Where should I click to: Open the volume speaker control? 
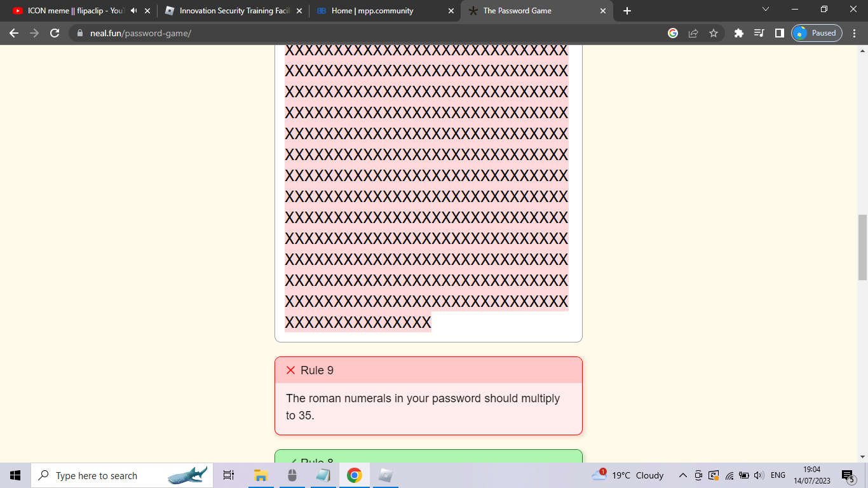pos(759,475)
